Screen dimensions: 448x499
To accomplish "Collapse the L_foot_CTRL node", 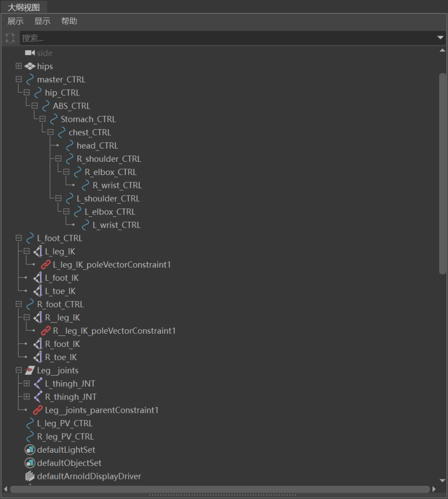I will click(19, 238).
